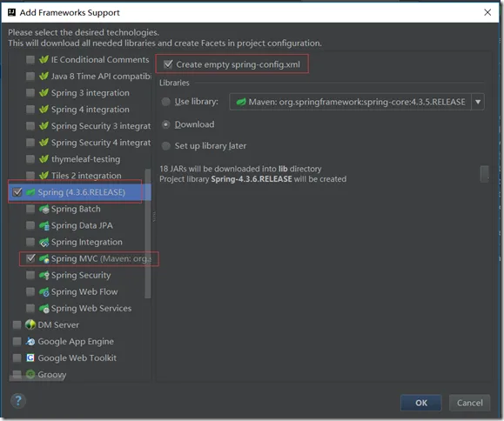Select the Download radio button
The height and width of the screenshot is (421, 504).
pos(166,124)
